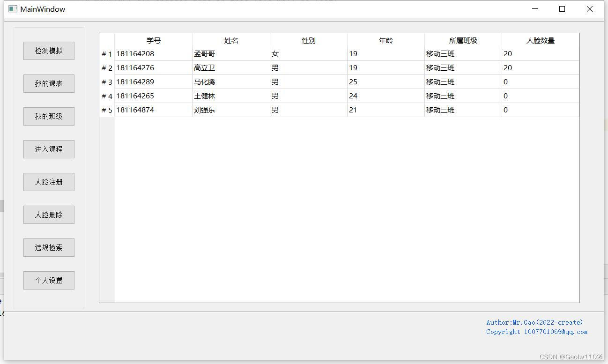Select face count 20 in 孟哥哥's row

coord(541,54)
